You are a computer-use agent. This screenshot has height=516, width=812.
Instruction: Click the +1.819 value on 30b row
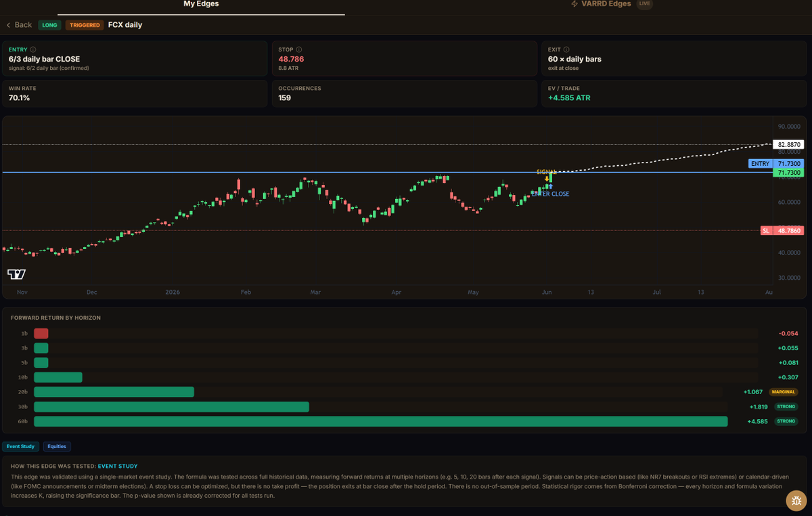(758, 407)
